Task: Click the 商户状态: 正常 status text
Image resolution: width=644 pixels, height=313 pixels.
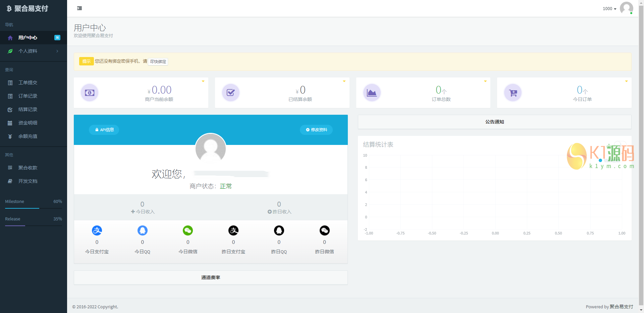Action: [x=211, y=186]
